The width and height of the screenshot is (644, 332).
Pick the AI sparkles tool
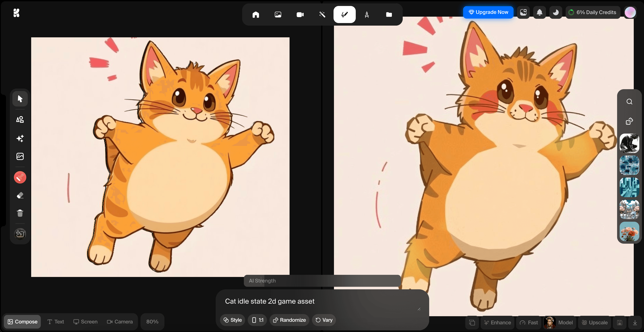(x=20, y=138)
